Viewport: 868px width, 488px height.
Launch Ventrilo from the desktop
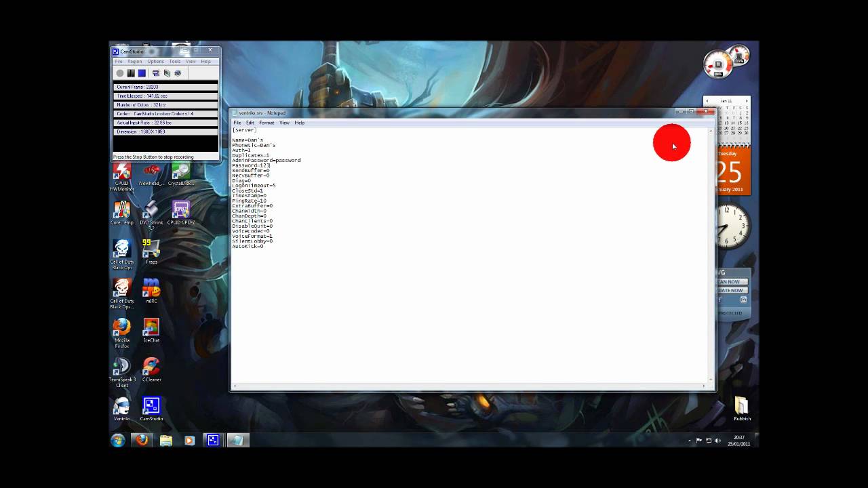pyautogui.click(x=122, y=409)
